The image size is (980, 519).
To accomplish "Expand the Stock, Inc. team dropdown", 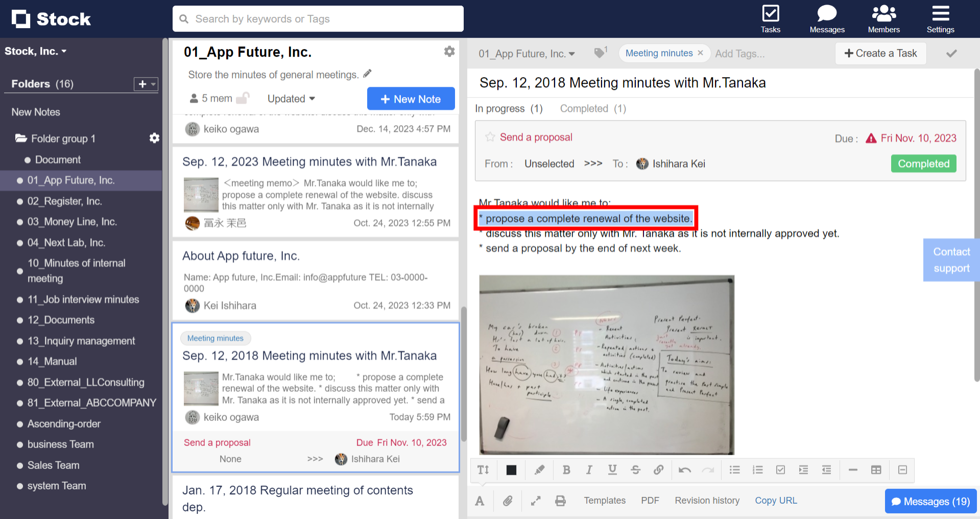I will (36, 51).
